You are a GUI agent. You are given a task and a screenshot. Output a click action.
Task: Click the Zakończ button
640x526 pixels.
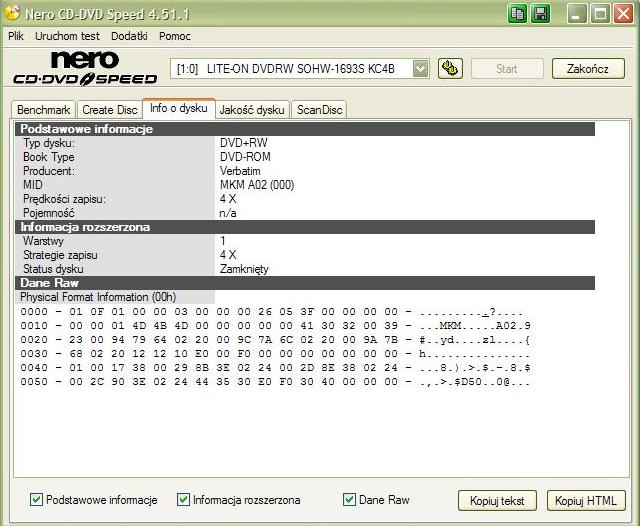[588, 69]
